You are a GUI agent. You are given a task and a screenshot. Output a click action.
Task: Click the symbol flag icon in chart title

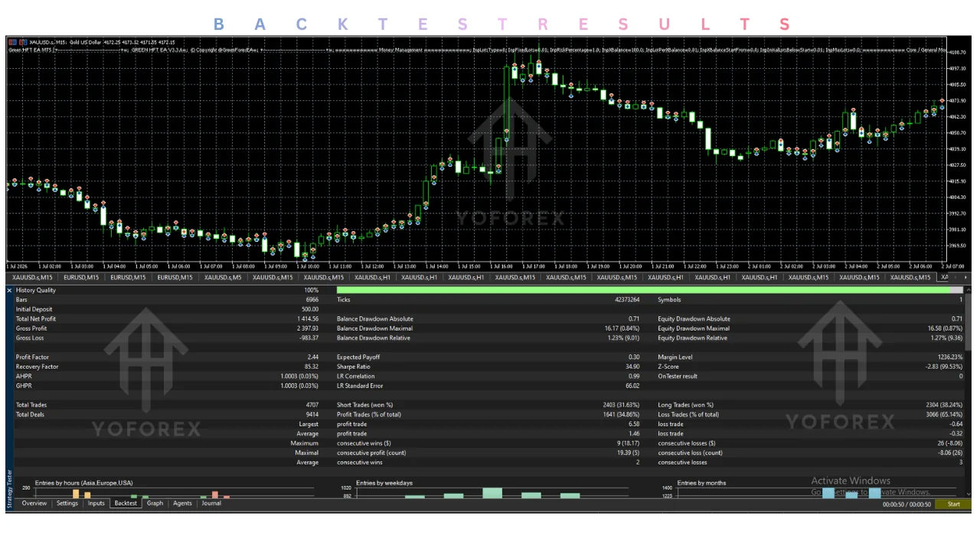pyautogui.click(x=14, y=42)
